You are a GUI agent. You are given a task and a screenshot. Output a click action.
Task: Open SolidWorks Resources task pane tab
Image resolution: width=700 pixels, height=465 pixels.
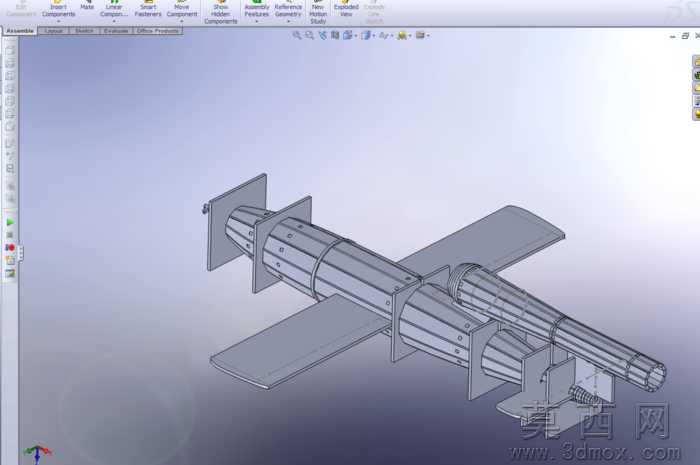tap(696, 62)
